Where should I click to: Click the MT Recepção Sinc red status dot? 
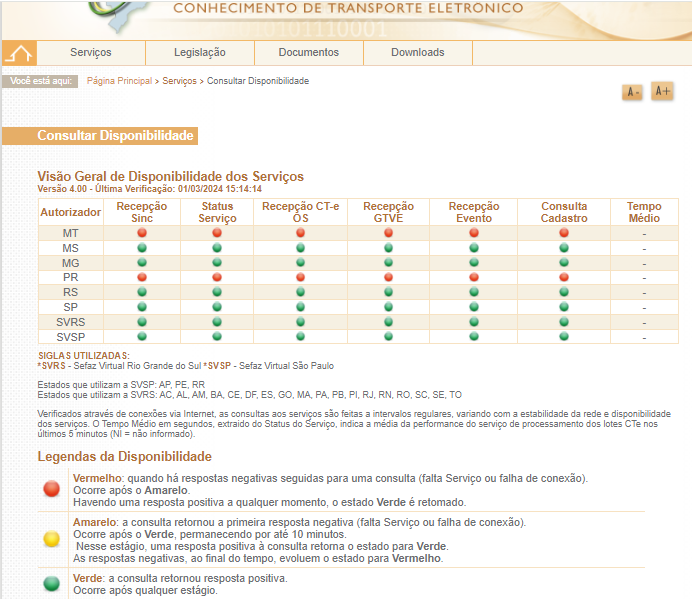[142, 233]
